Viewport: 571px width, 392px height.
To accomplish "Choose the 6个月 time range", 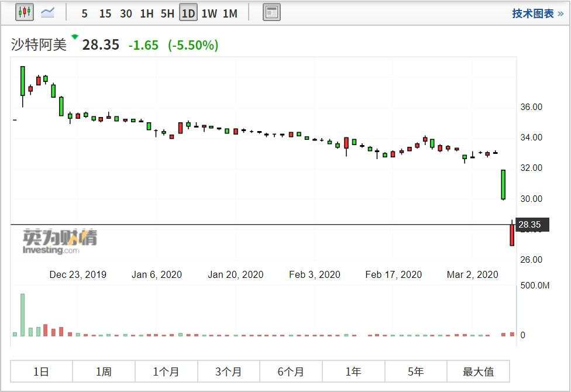I will click(x=291, y=372).
